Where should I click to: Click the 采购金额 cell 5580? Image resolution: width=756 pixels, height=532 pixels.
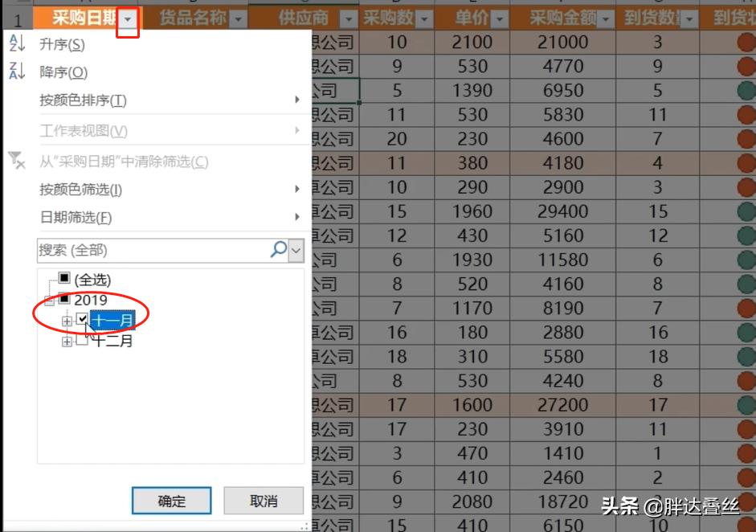click(562, 357)
